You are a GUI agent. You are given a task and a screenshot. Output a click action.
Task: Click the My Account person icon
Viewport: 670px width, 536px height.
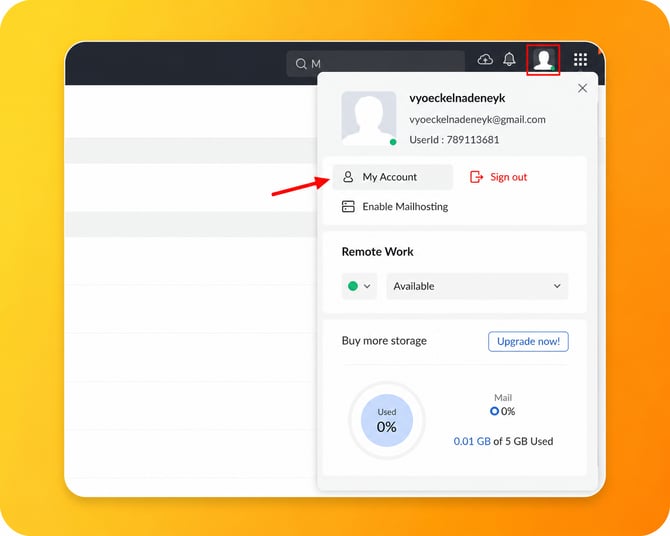(348, 177)
